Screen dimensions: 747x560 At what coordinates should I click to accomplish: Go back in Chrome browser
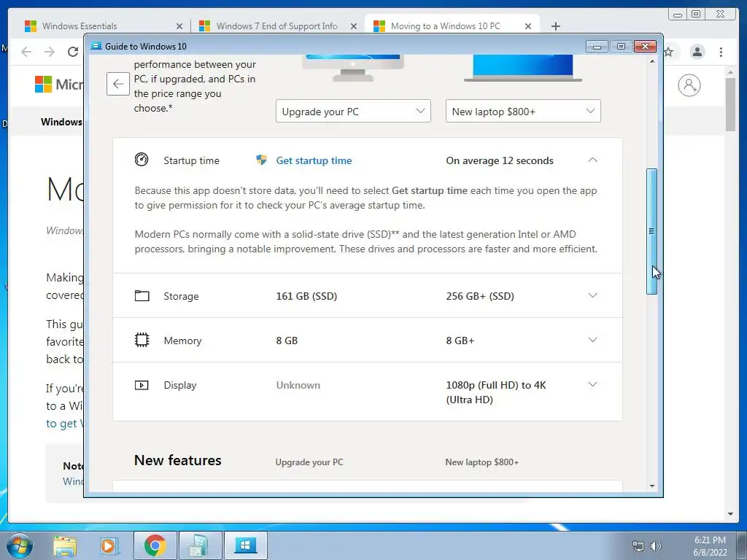pos(27,52)
